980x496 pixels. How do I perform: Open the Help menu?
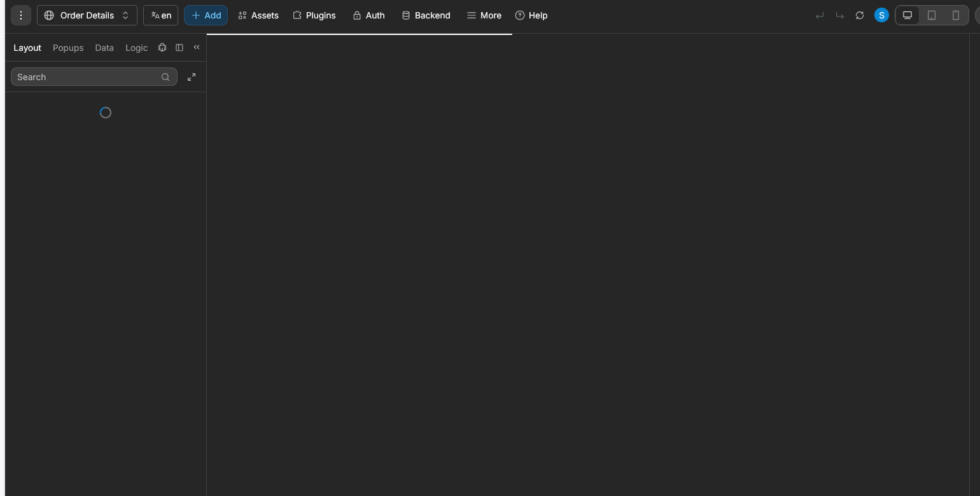531,15
